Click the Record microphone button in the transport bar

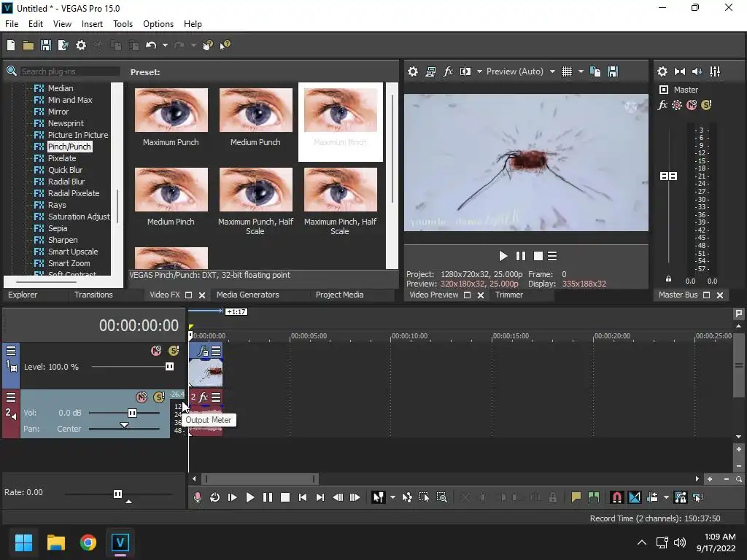197,497
